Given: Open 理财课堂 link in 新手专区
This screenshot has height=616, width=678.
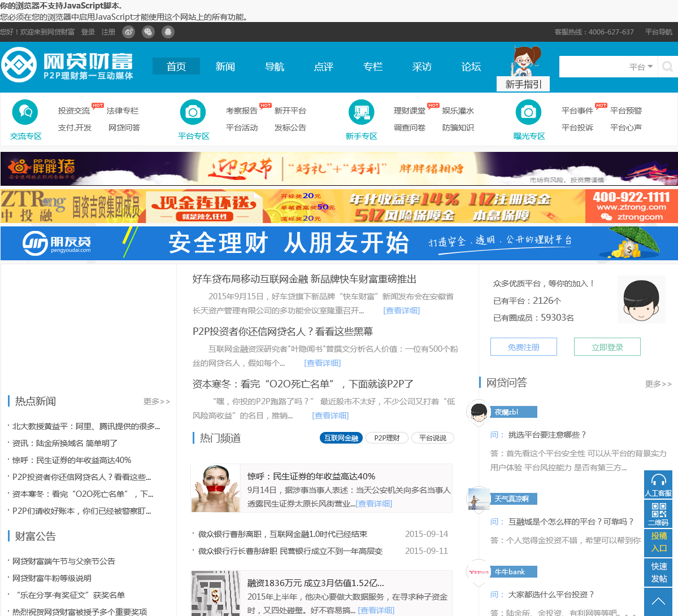Looking at the screenshot, I should 410,111.
